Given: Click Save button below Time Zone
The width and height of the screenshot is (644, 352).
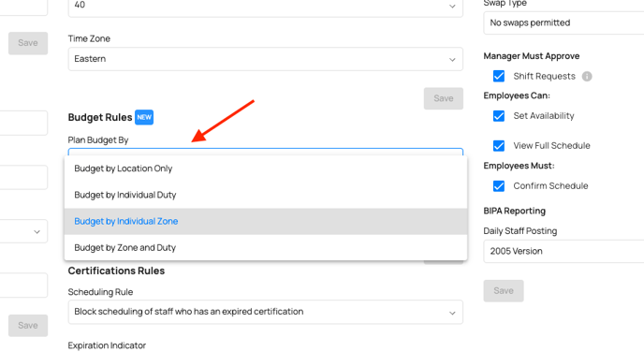Looking at the screenshot, I should tap(444, 98).
